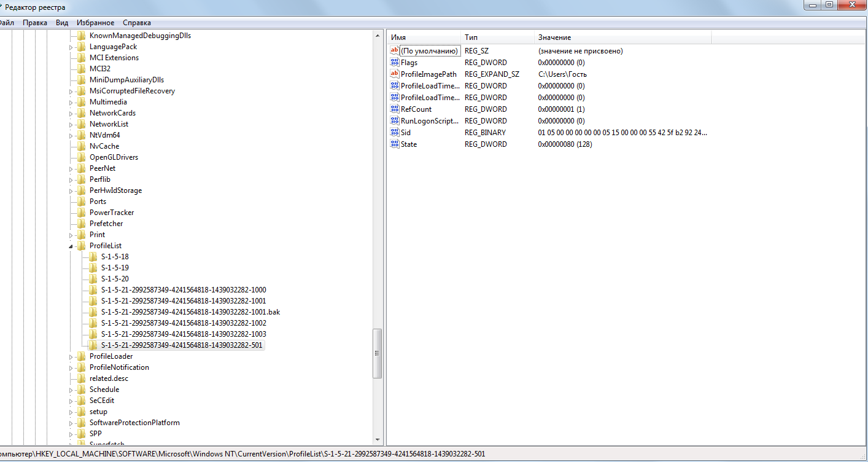Open the Справка menu
This screenshot has height=462, width=868.
tap(137, 23)
